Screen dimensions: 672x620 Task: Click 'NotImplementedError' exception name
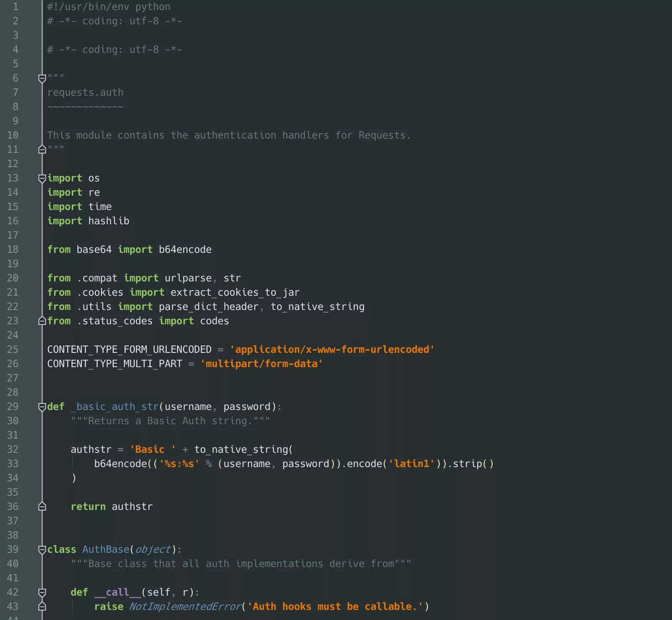click(x=185, y=607)
